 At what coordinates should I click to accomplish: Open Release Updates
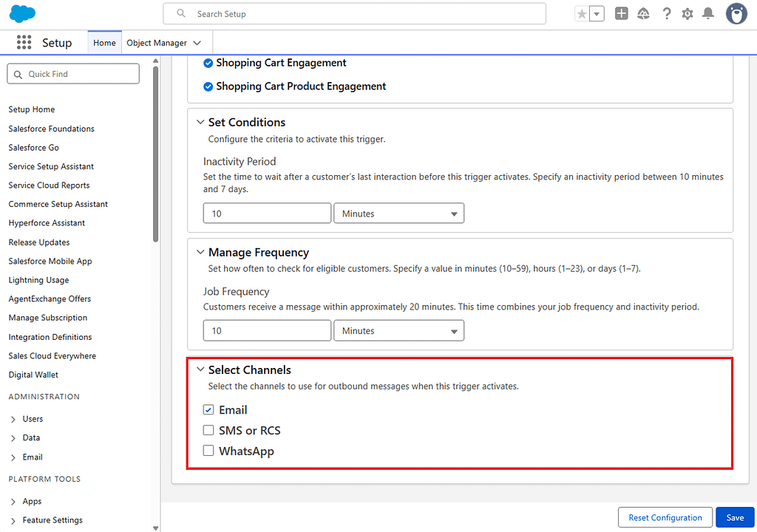coord(38,242)
